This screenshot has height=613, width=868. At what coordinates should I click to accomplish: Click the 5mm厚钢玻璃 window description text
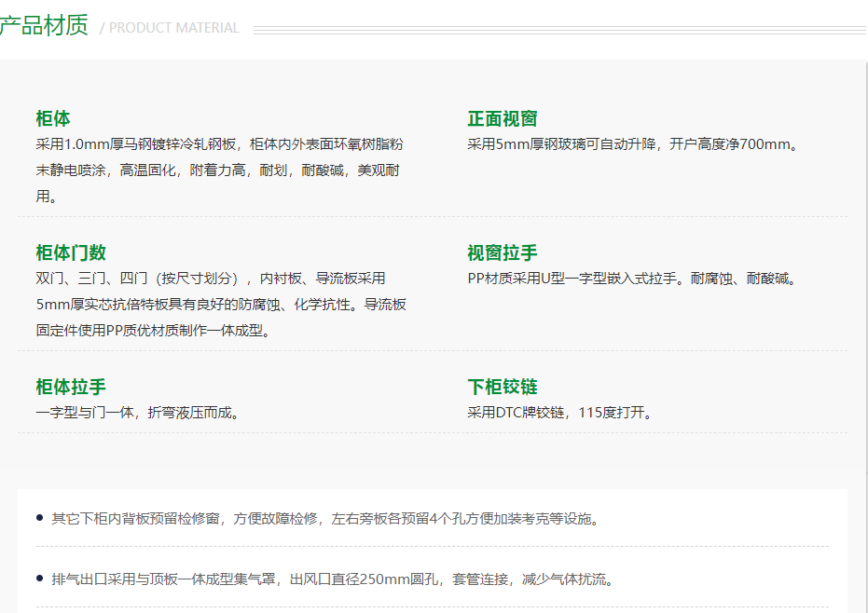(633, 144)
